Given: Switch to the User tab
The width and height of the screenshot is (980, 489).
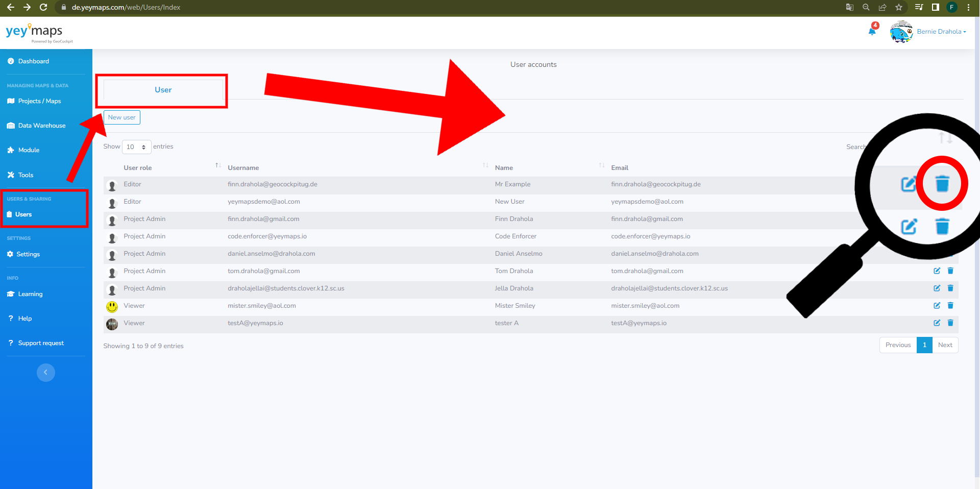Looking at the screenshot, I should (162, 90).
